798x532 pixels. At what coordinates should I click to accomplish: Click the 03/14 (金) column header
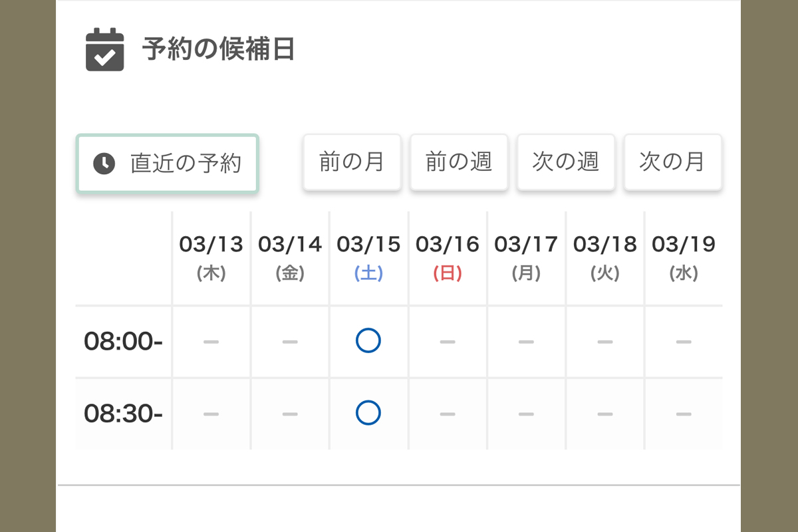(x=290, y=258)
